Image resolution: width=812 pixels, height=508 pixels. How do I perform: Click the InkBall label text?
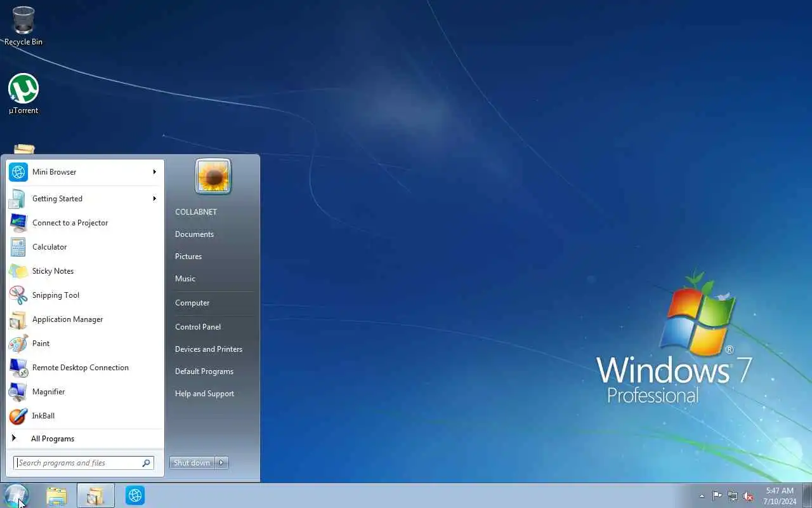click(x=44, y=416)
